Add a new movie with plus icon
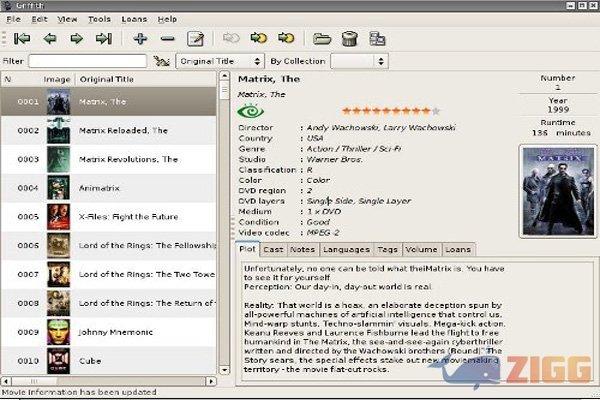Screen dimensions: 600x400 [140, 39]
